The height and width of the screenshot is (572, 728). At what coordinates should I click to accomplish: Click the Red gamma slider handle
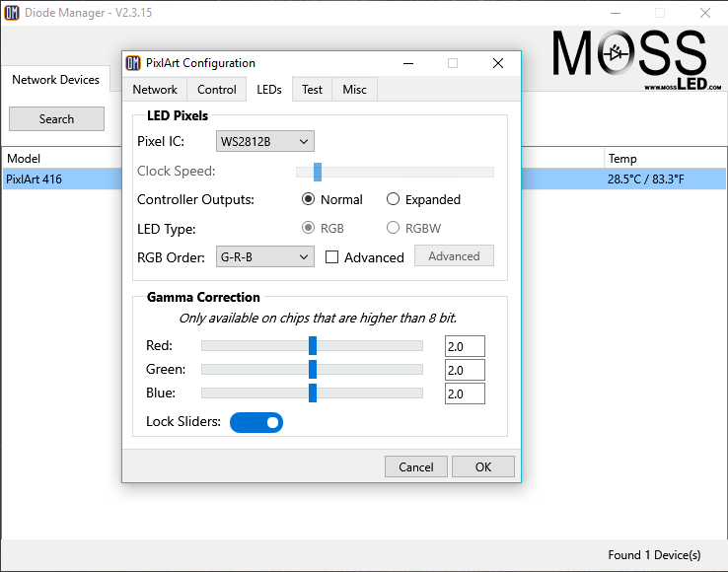313,345
